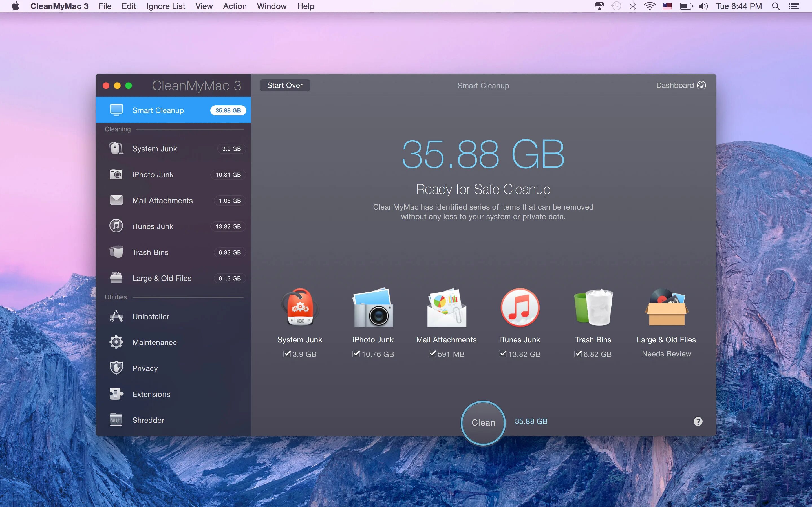Open the Shredder utility in sidebar
The image size is (812, 507).
(x=148, y=420)
